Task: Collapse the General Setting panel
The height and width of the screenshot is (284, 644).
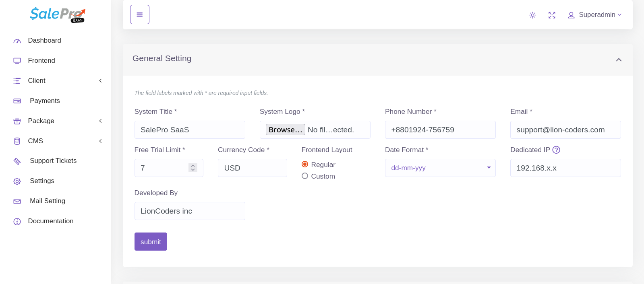Action: (619, 60)
